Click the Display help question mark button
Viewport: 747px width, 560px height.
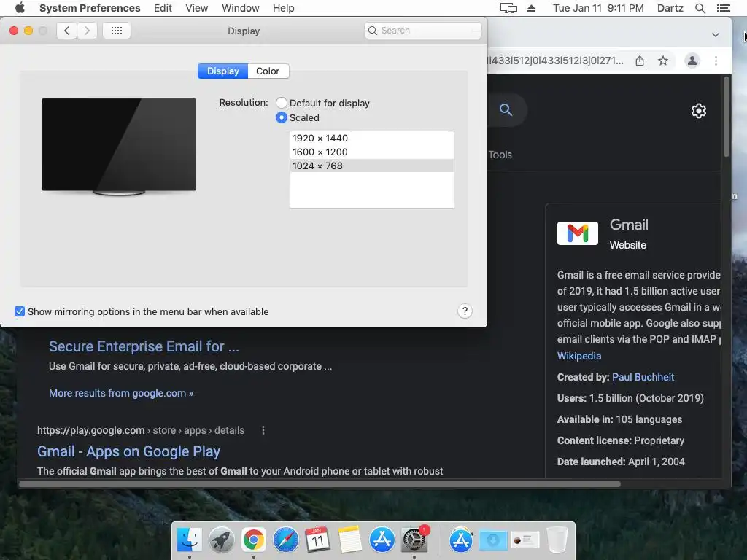click(465, 311)
